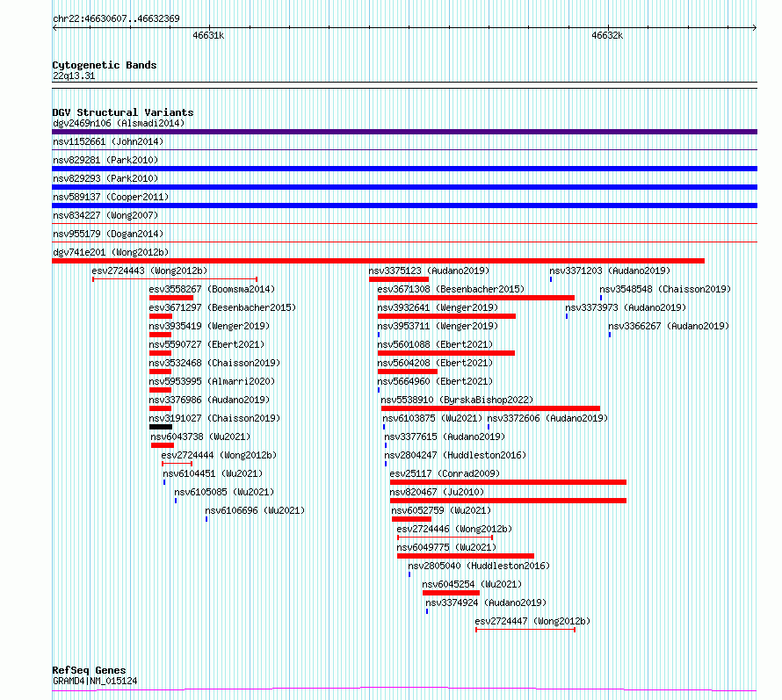Image resolution: width=782 pixels, height=700 pixels.
Task: Click nsv3548548 (Chaisson2019) label
Action: (x=665, y=289)
